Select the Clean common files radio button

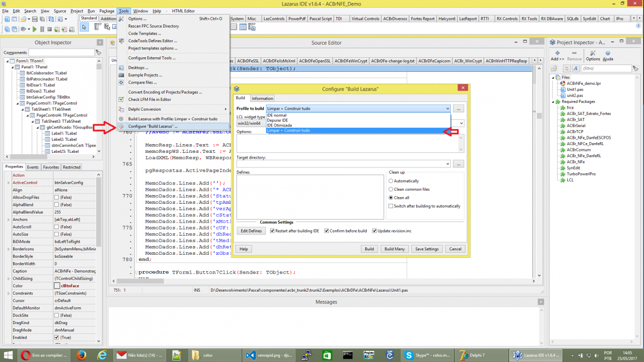[x=391, y=189]
